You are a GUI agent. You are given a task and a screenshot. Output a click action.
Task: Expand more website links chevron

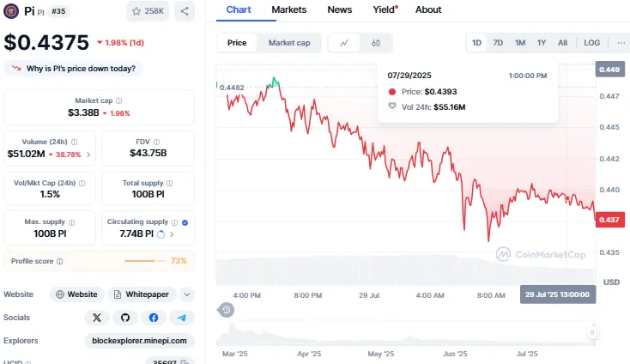click(187, 294)
